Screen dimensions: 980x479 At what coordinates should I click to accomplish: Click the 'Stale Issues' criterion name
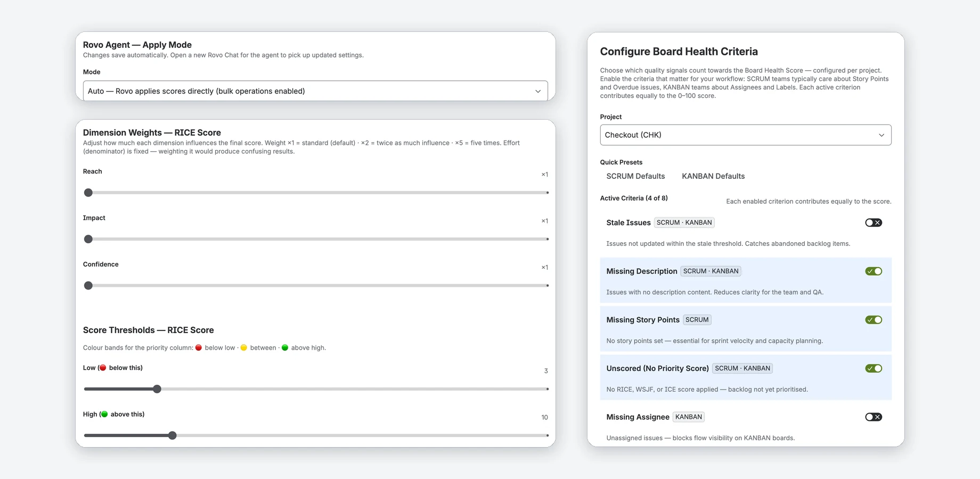[x=628, y=222]
